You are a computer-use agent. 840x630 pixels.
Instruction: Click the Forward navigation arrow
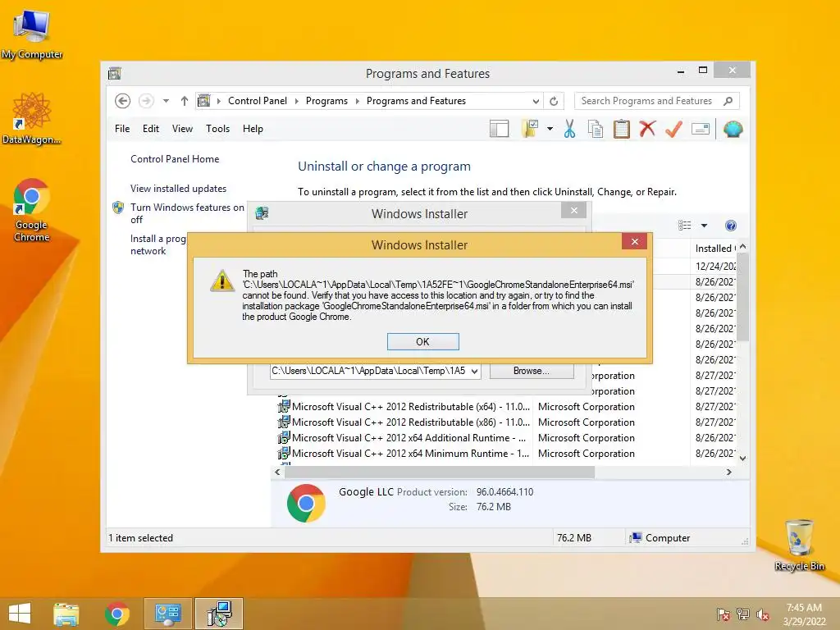click(146, 101)
